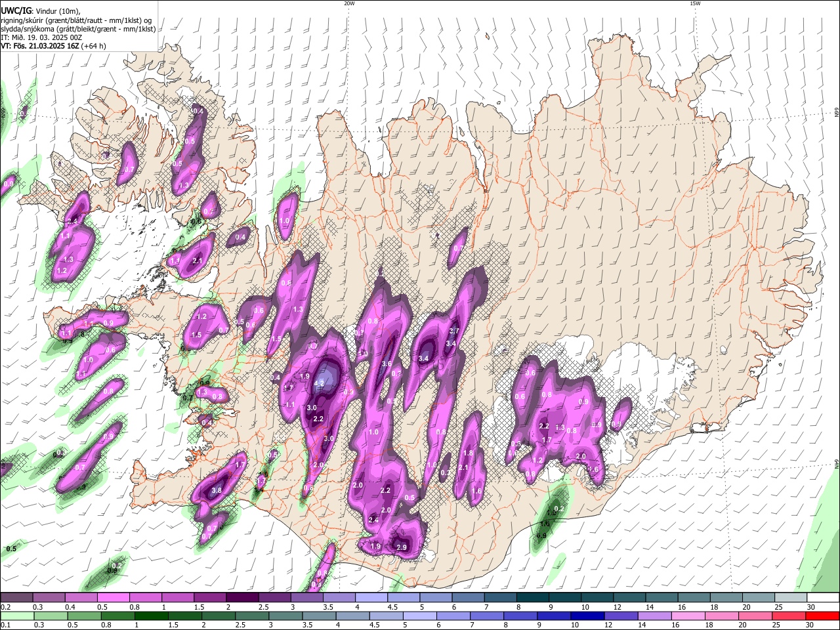Click the 3.8 precipitation value on the map
This screenshot has height=630, width=840.
coord(217,490)
